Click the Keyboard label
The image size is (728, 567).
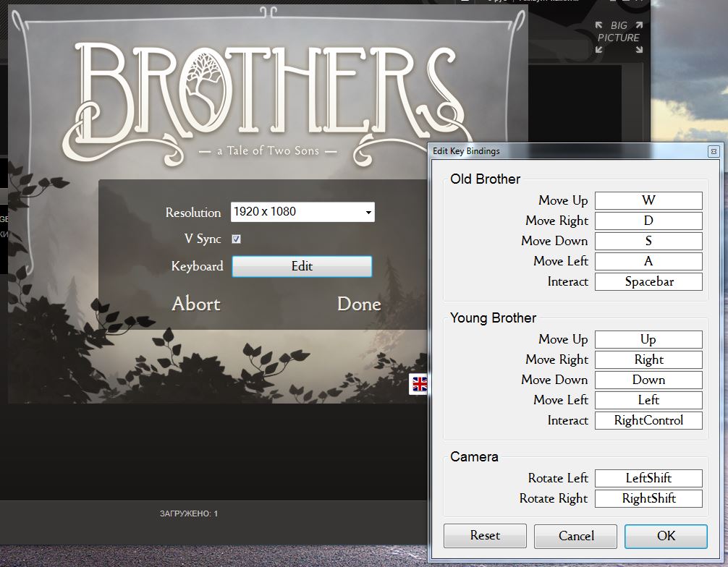click(x=197, y=266)
